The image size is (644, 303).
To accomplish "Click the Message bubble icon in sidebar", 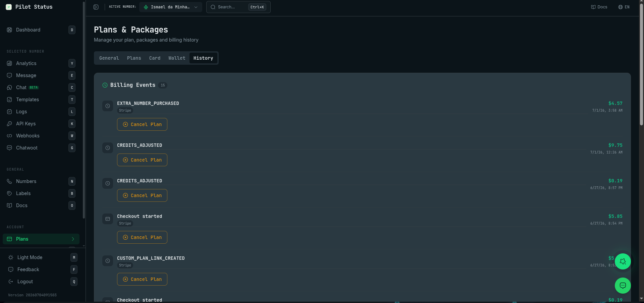I will click(x=9, y=75).
